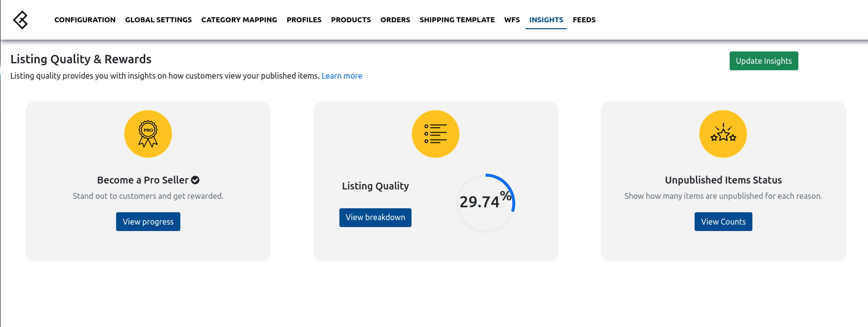Click the Become a Pro Seller title
The image size is (868, 327).
click(x=143, y=180)
